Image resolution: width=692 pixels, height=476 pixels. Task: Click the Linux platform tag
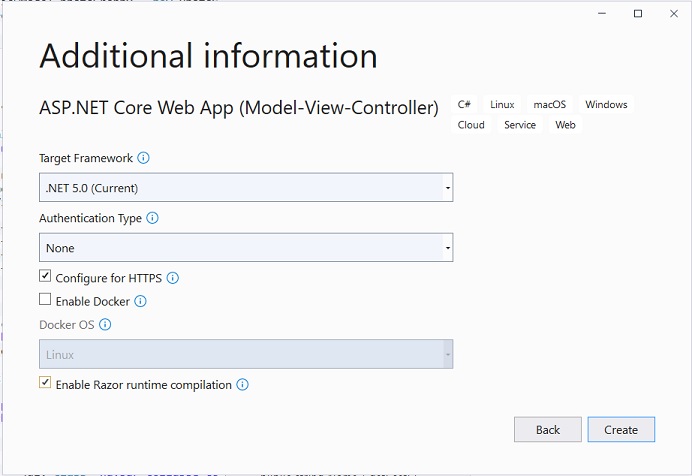(502, 105)
